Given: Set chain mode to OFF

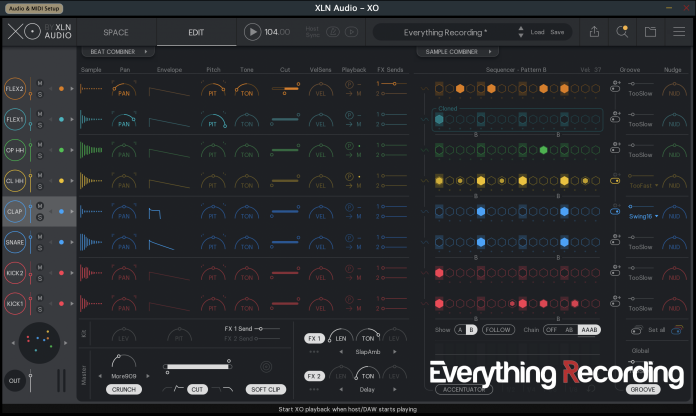Looking at the screenshot, I should (551, 330).
